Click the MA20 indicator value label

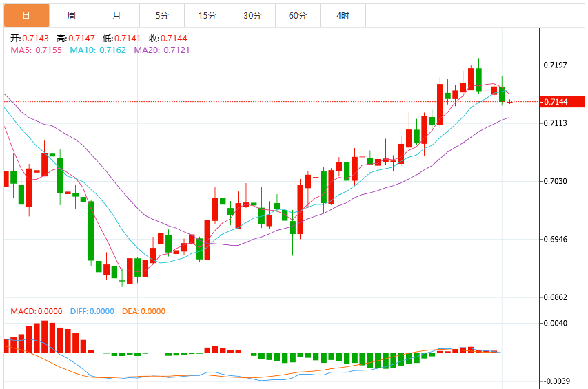pos(162,50)
